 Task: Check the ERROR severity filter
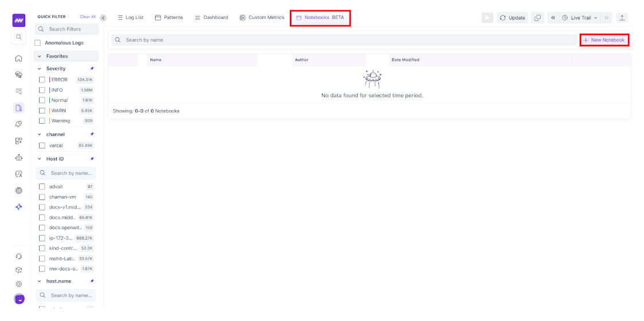(42, 80)
